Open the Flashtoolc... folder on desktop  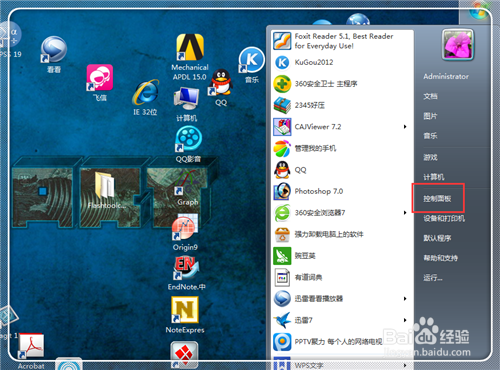tap(107, 190)
